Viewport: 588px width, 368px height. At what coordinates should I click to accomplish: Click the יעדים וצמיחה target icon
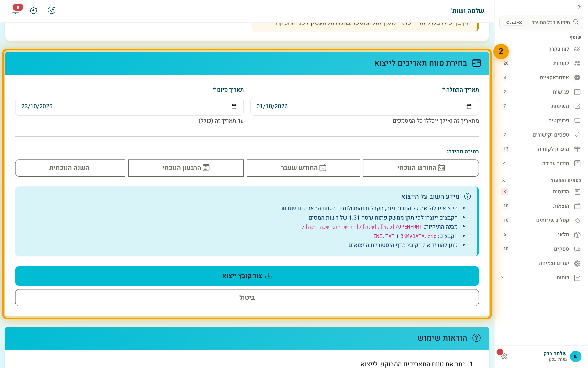[x=577, y=263]
